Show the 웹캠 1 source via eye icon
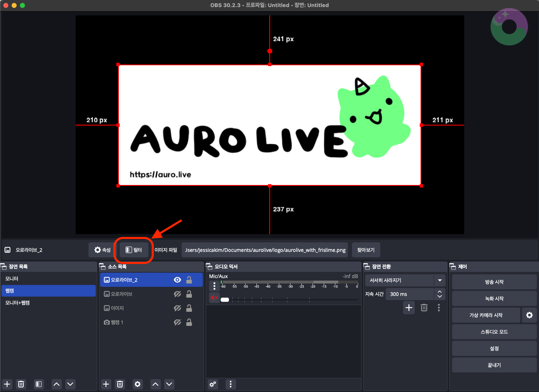The image size is (539, 392). tap(177, 322)
